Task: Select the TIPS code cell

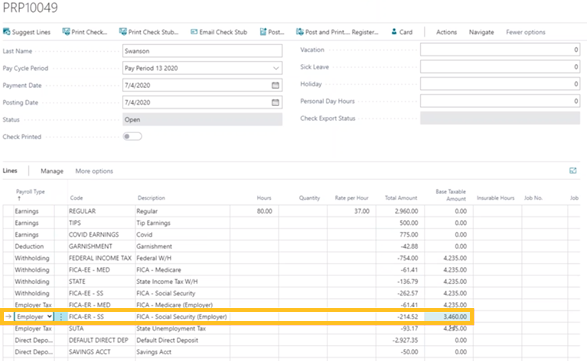Action: [102, 223]
